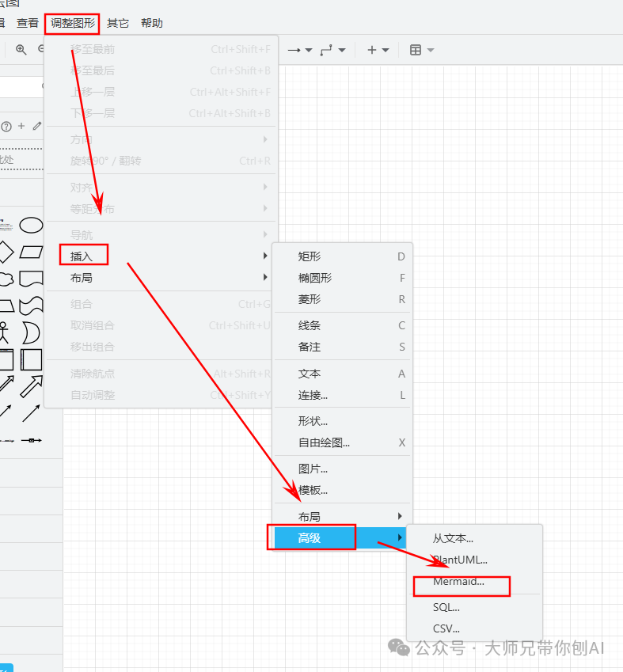Screen dimensions: 623x672
Task: Open the 调整图形 menu
Action: [73, 23]
